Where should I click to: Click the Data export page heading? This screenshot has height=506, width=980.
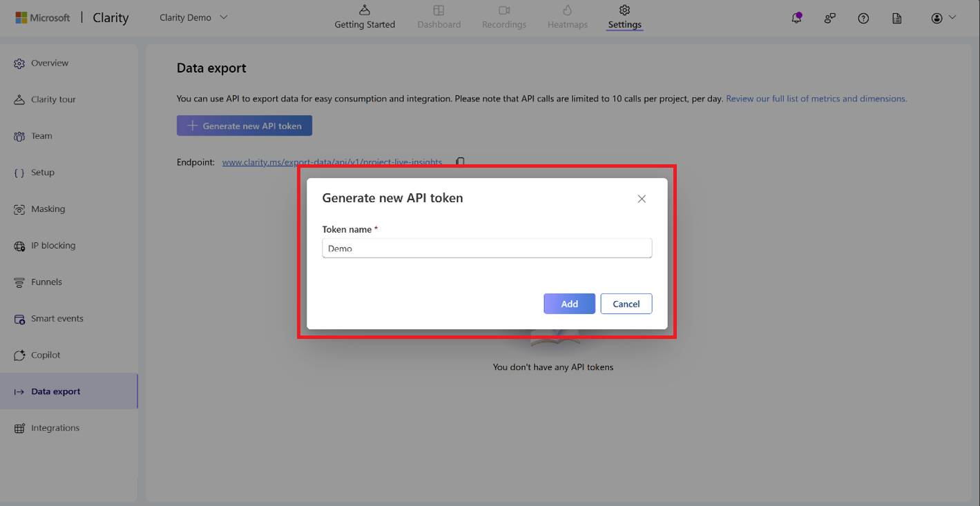click(x=211, y=68)
